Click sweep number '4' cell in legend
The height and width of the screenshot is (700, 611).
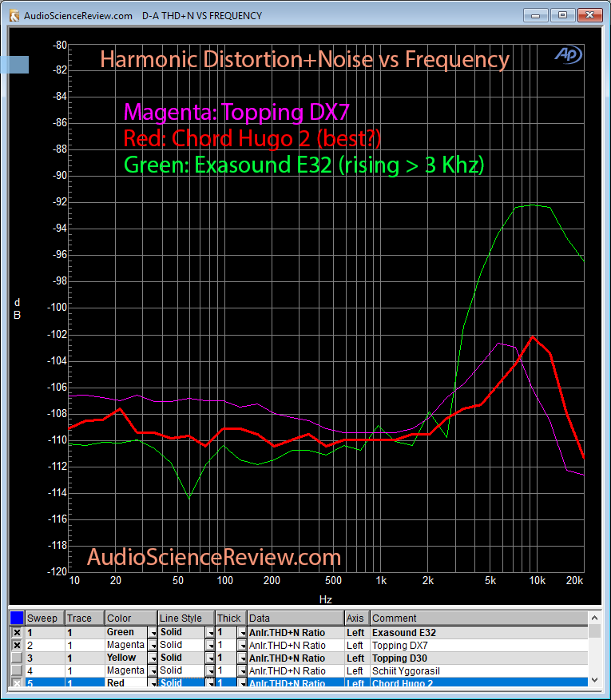(45, 670)
